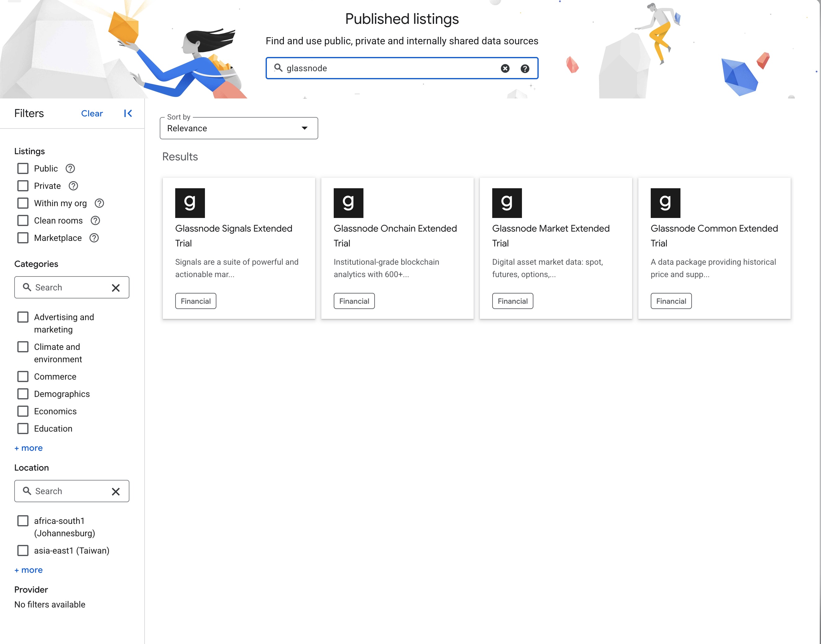Open search help question mark icon

click(x=525, y=68)
